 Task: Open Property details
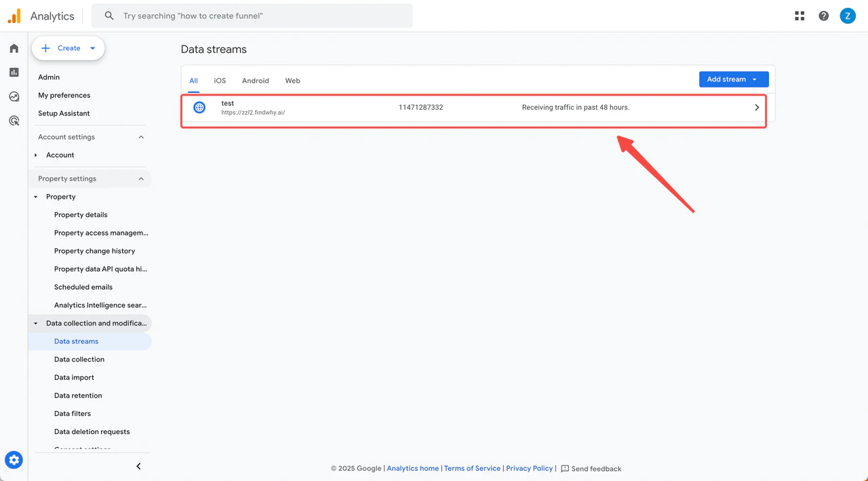pyautogui.click(x=81, y=215)
